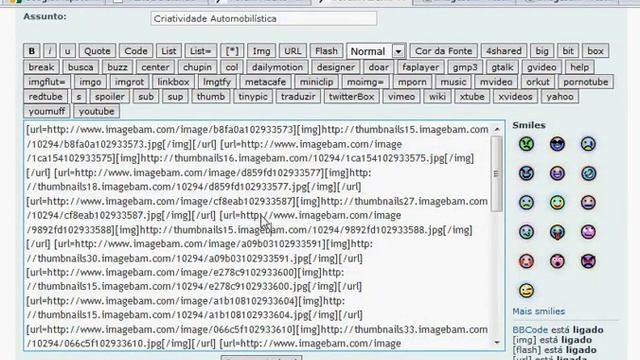The width and height of the screenshot is (640, 360).
Task: Click the dailymotion embed button
Action: [x=277, y=67]
